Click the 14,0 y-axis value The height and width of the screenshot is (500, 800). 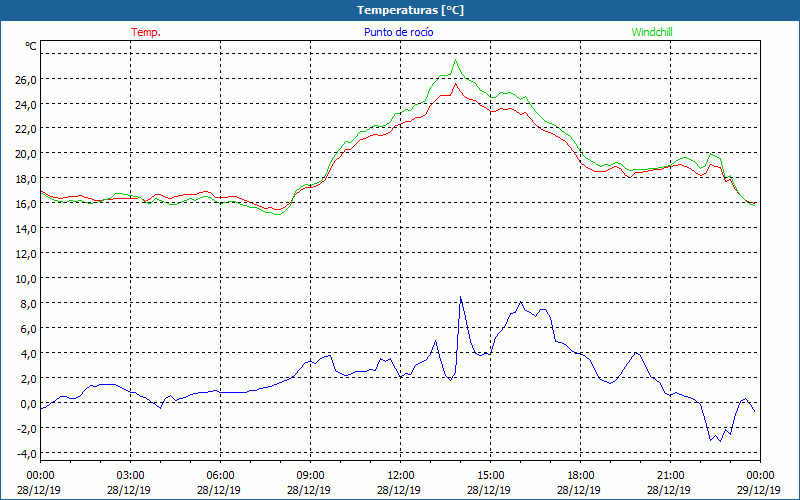click(24, 229)
